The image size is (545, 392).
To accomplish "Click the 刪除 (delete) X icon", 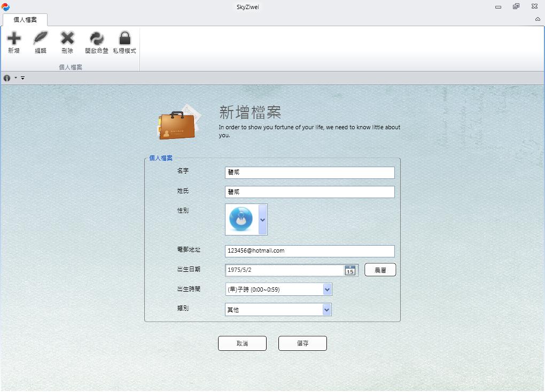I will coord(67,38).
